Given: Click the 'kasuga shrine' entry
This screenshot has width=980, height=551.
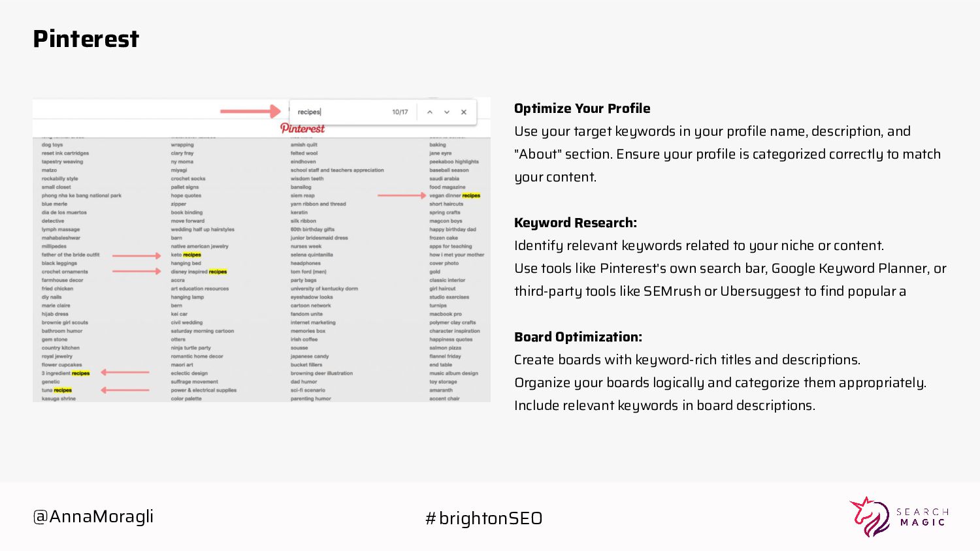Looking at the screenshot, I should point(59,399).
